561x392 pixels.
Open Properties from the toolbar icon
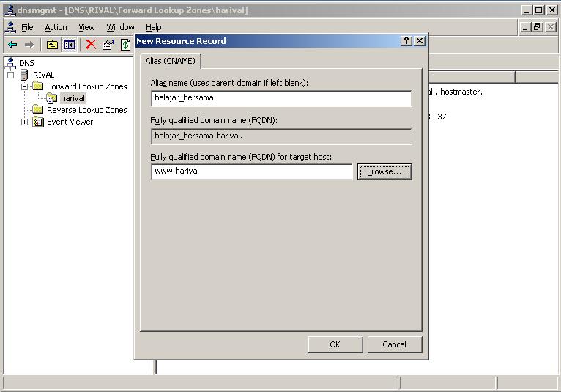(x=108, y=45)
